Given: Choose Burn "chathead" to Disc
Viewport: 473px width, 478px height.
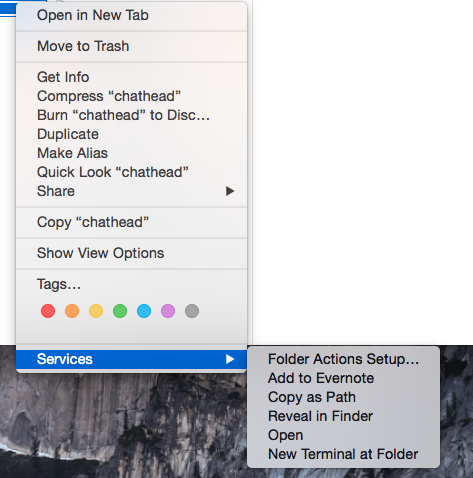Looking at the screenshot, I should point(132,115).
